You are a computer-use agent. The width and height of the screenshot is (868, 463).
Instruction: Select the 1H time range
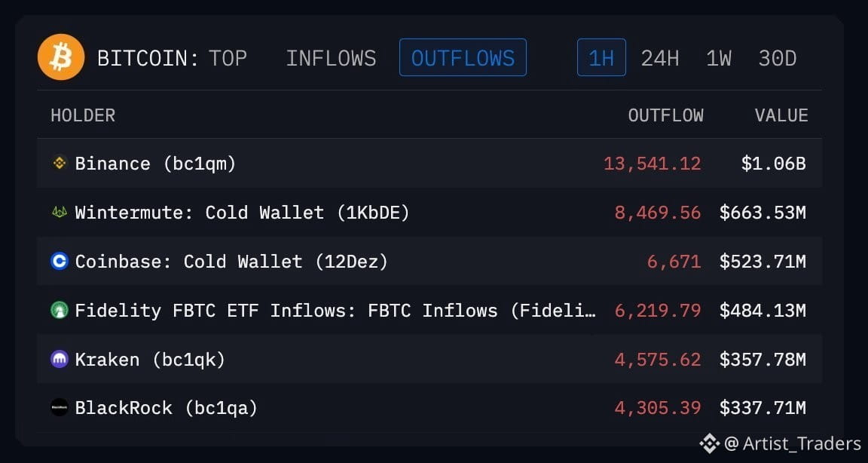coord(602,57)
